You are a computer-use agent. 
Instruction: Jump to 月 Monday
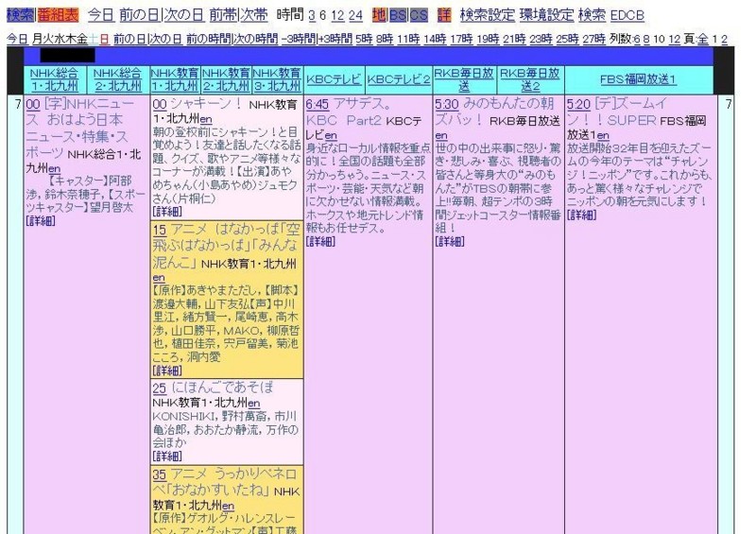point(37,39)
